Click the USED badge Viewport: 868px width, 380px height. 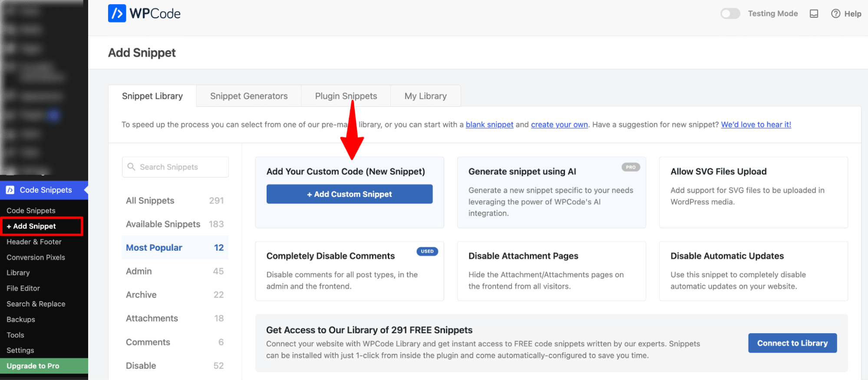pos(427,251)
